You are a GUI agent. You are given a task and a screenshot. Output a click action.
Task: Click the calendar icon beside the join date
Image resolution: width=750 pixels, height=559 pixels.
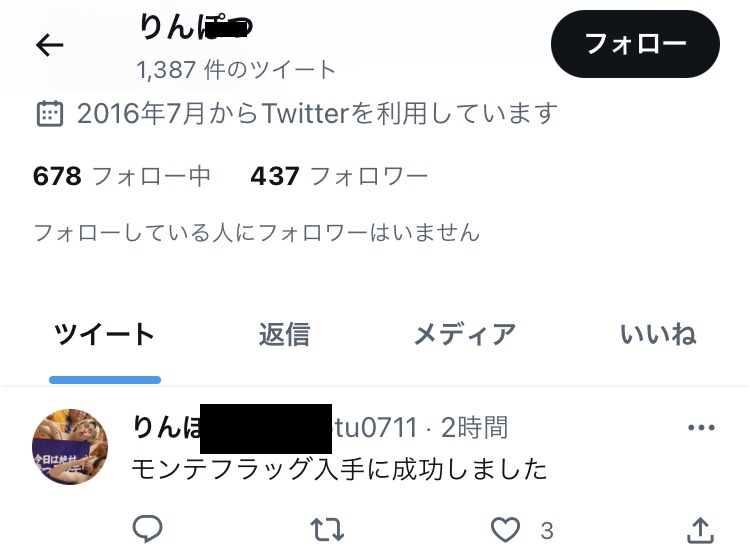click(x=50, y=114)
